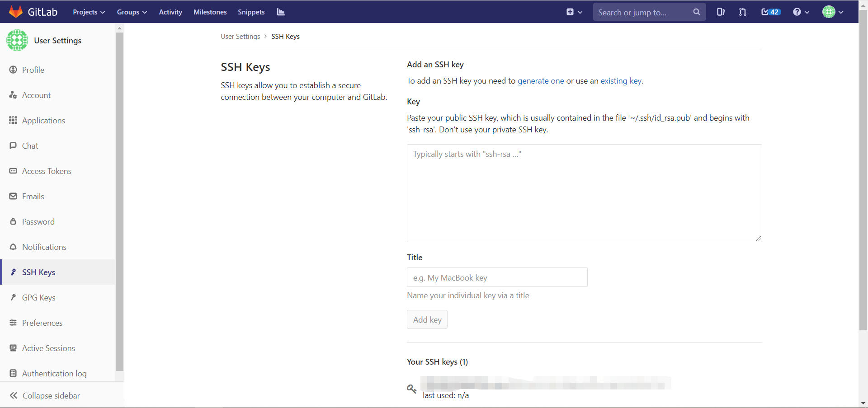Click the Authentication log icon

click(x=13, y=373)
